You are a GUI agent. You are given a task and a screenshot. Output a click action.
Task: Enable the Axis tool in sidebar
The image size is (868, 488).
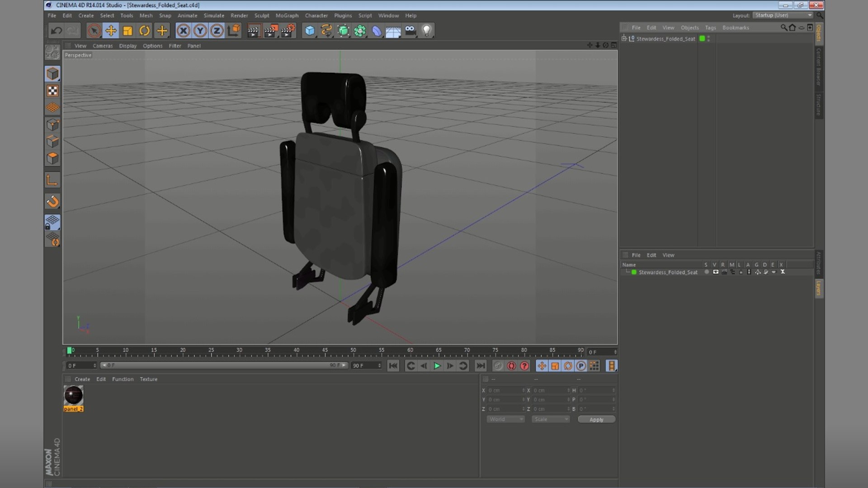[52, 180]
